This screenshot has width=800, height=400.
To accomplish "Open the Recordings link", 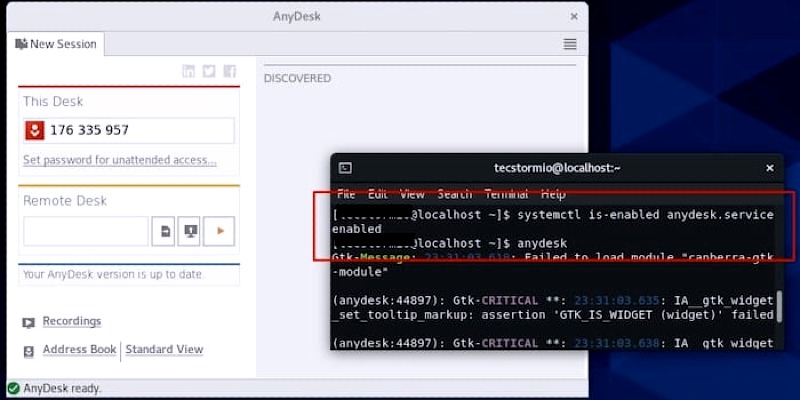I will click(71, 321).
